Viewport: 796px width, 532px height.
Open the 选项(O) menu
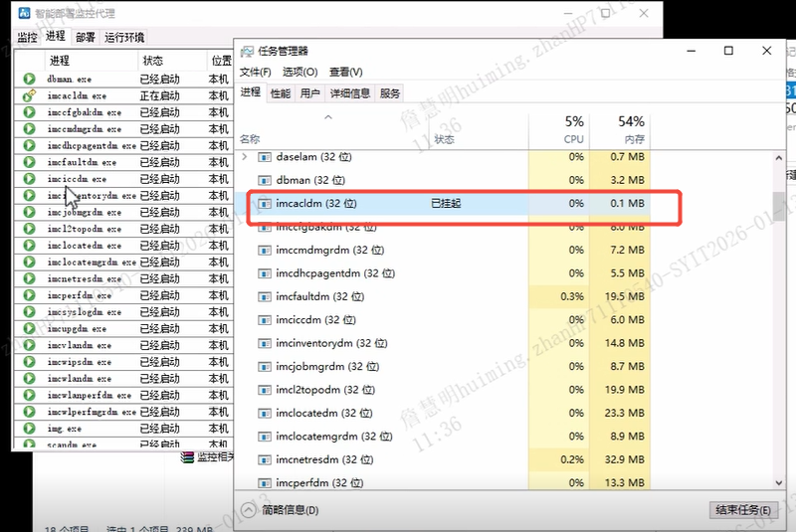pyautogui.click(x=299, y=73)
